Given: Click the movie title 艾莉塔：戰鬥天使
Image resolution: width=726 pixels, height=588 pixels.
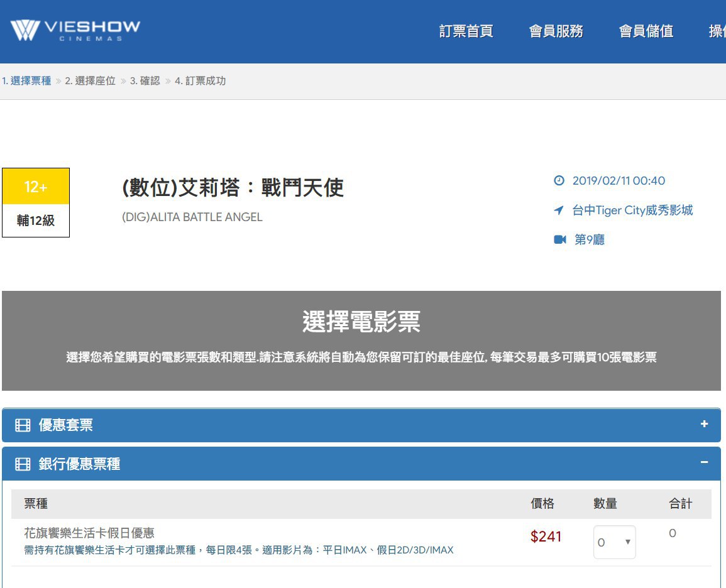Looking at the screenshot, I should tap(233, 187).
